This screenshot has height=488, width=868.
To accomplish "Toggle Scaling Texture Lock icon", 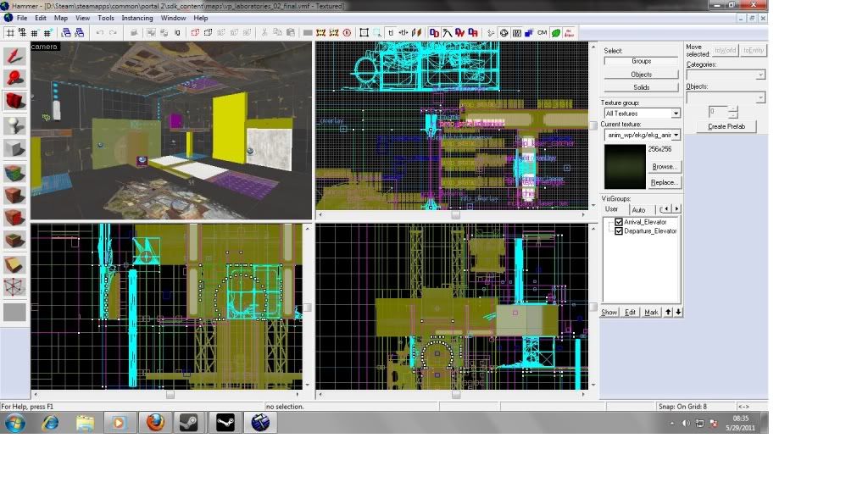I will coord(403,33).
